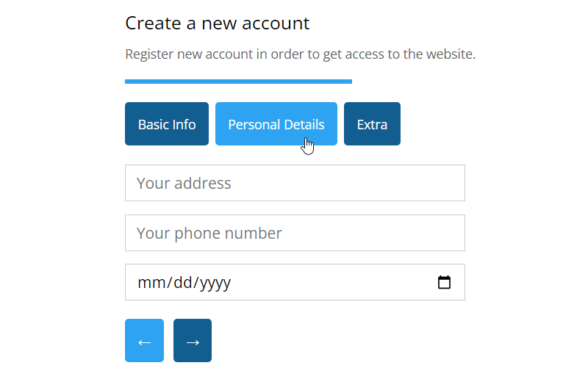Click the empty middle of the date field
Viewport: 588px width, 382px height.
(x=331, y=283)
